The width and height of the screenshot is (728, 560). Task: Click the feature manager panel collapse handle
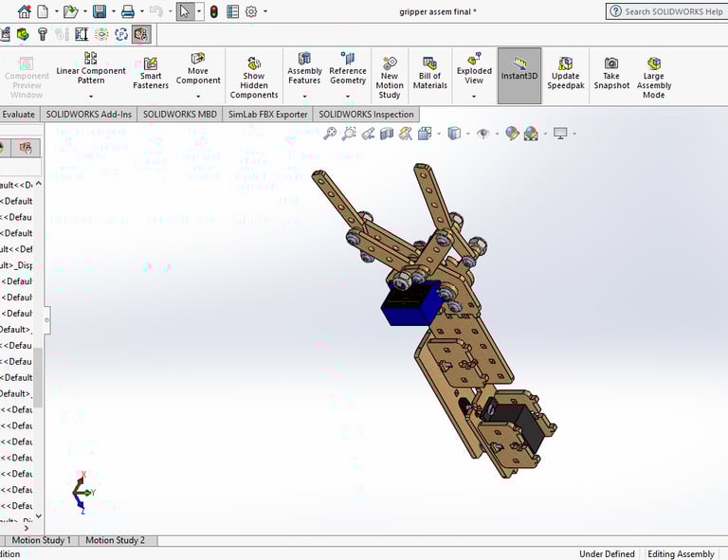[x=46, y=319]
